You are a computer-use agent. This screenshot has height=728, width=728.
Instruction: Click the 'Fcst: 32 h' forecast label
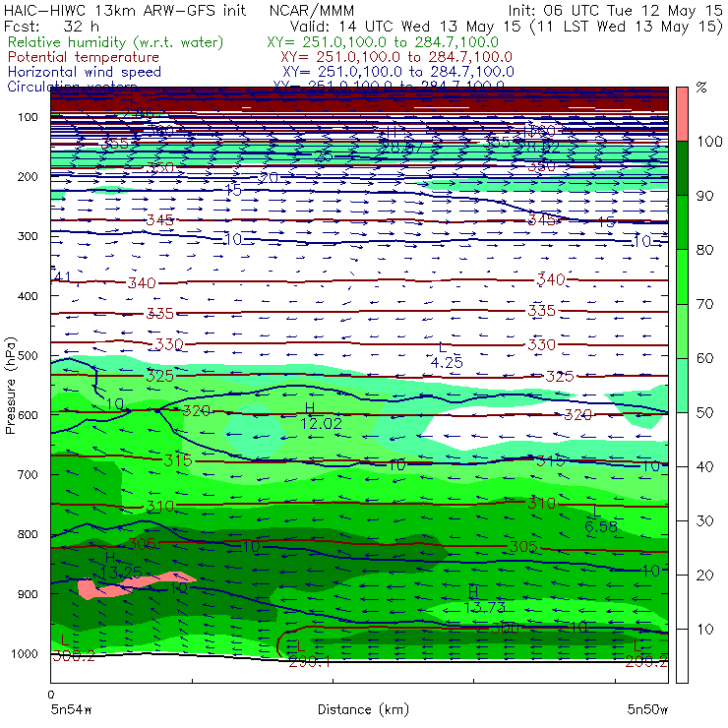51,26
